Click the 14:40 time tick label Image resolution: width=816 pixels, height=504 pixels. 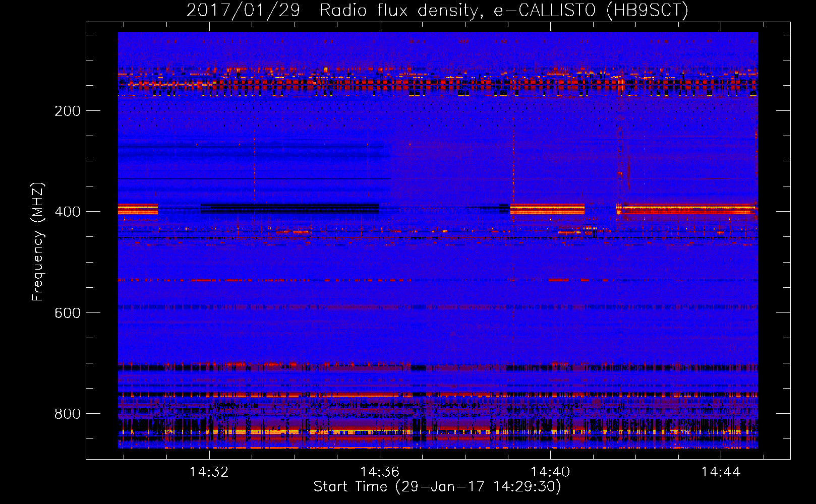pyautogui.click(x=550, y=472)
